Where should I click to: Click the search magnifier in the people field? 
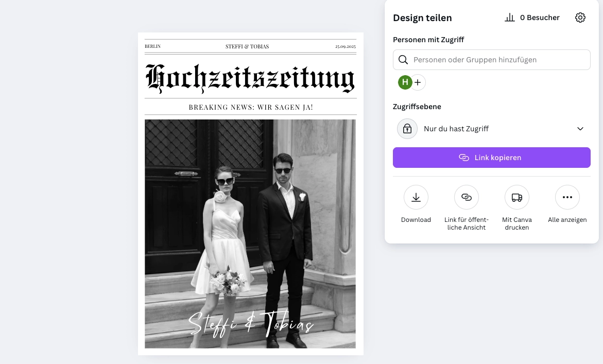point(403,60)
